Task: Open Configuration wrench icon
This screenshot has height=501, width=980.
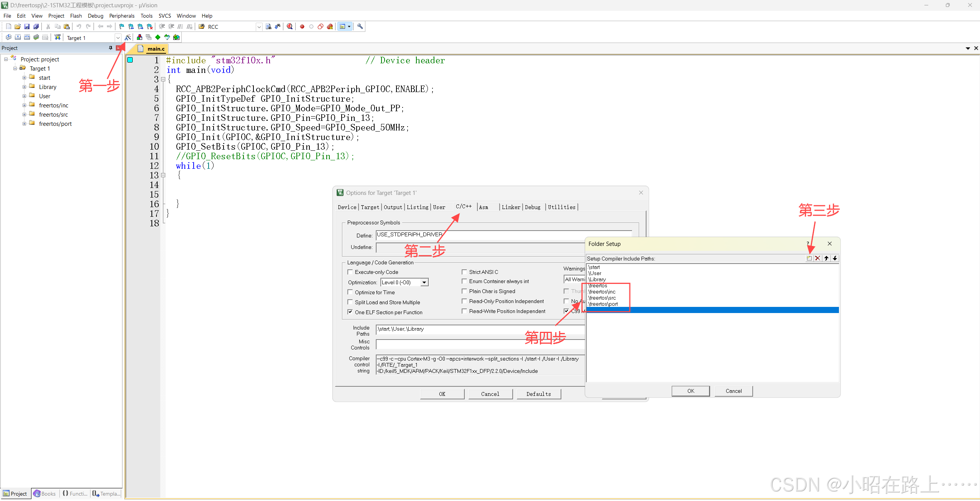Action: click(360, 26)
